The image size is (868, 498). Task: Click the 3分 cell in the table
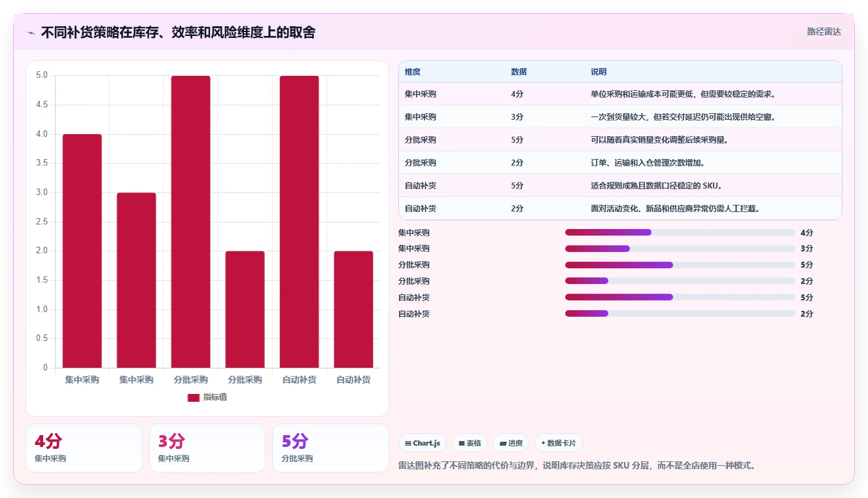pos(517,117)
